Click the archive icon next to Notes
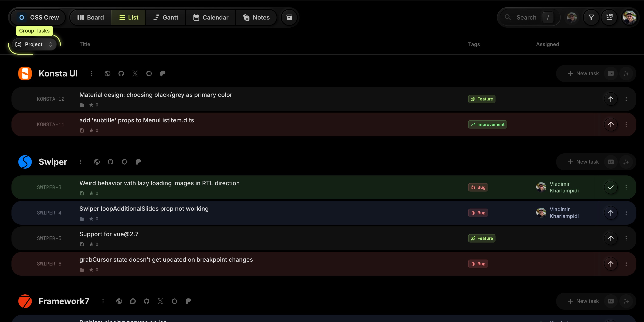The width and height of the screenshot is (644, 322). click(x=289, y=17)
